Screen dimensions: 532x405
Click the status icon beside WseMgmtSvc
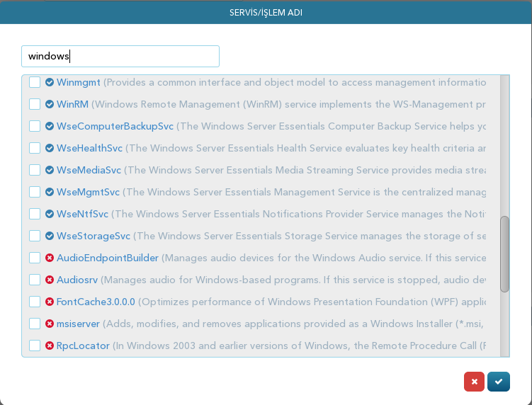tap(50, 192)
